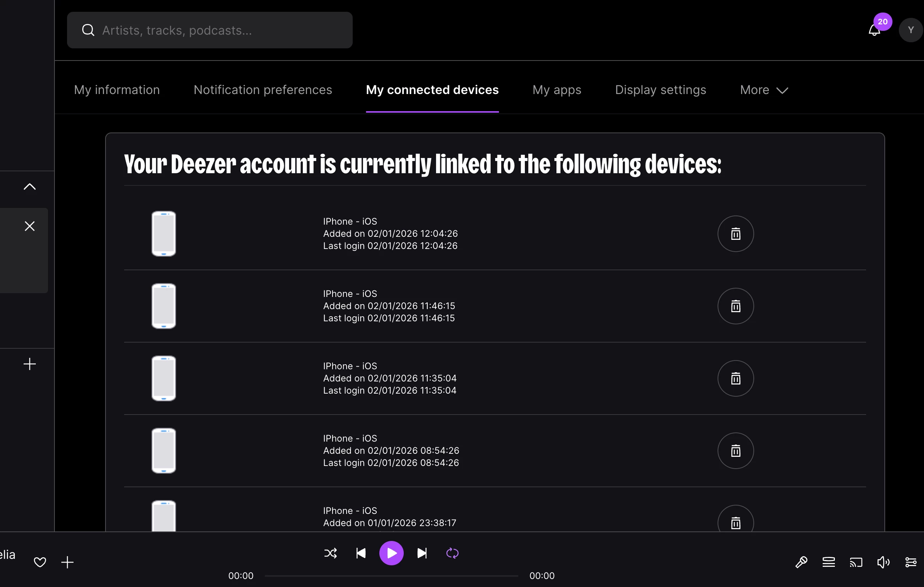
Task: Delete the iPhone added at 08:54:26
Action: coord(735,451)
